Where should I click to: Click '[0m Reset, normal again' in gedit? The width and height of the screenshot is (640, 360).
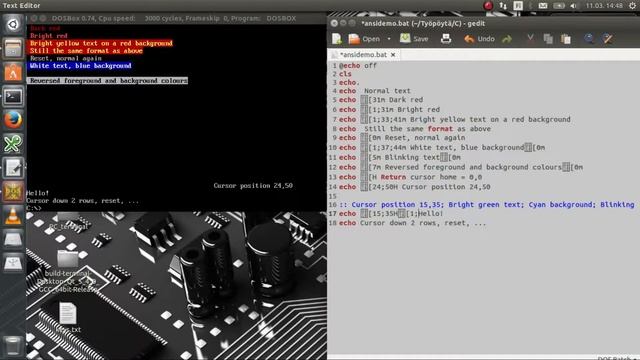[417, 138]
